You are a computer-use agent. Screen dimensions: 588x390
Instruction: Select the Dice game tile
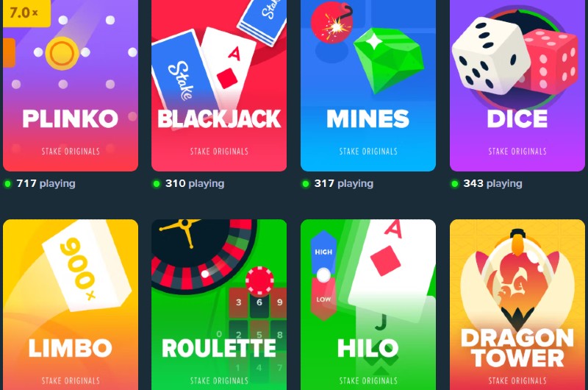[x=517, y=85]
